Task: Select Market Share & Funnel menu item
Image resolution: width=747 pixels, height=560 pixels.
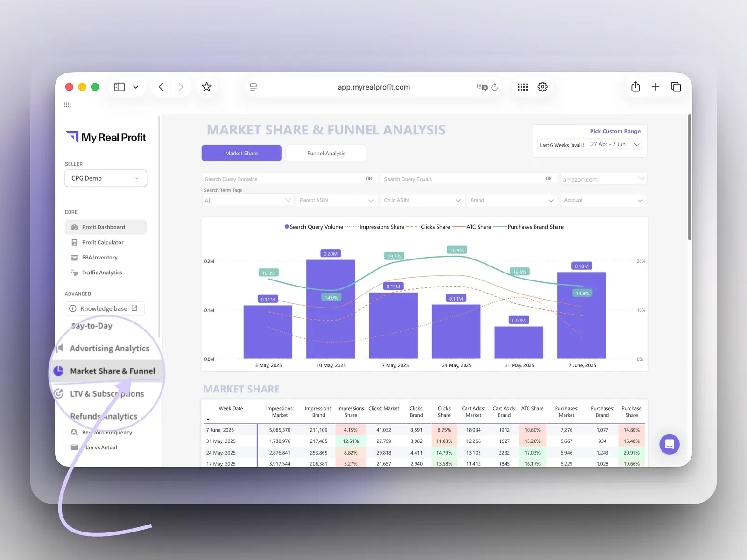Action: click(x=108, y=371)
